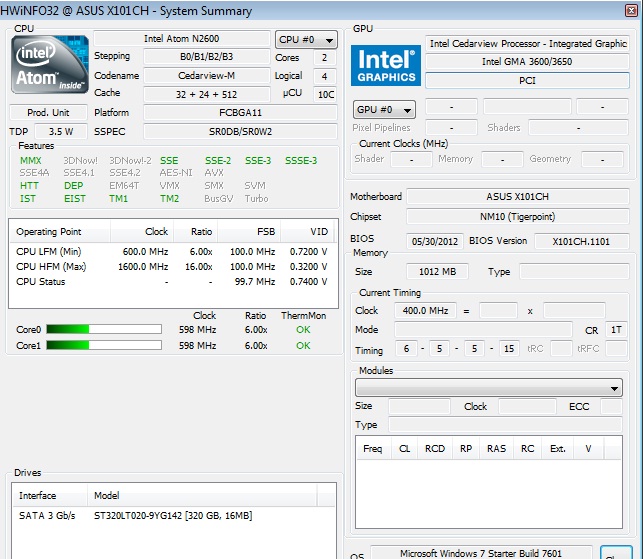This screenshot has height=559, width=643.
Task: Click the B0/B1/B2/B3 stepping field
Action: [207, 57]
